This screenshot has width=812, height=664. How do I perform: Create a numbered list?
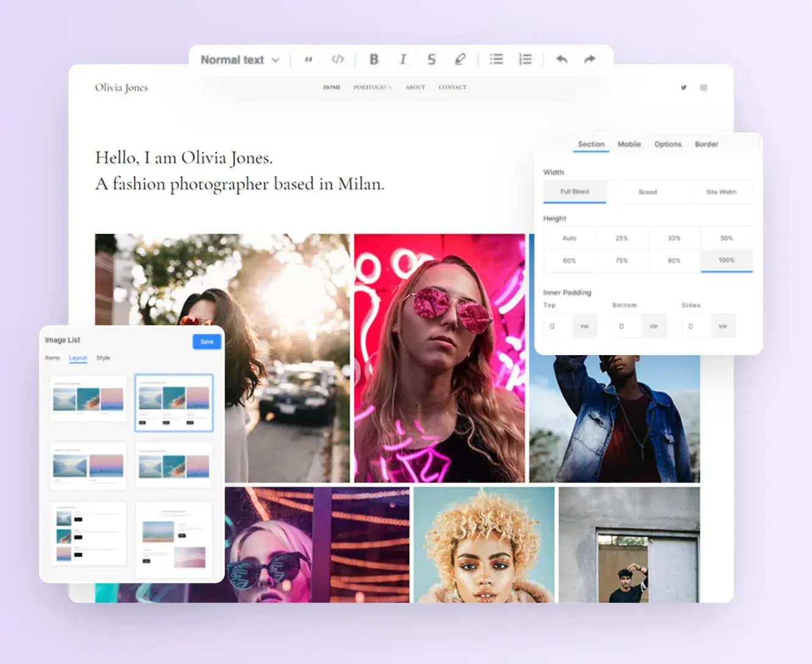(x=524, y=59)
